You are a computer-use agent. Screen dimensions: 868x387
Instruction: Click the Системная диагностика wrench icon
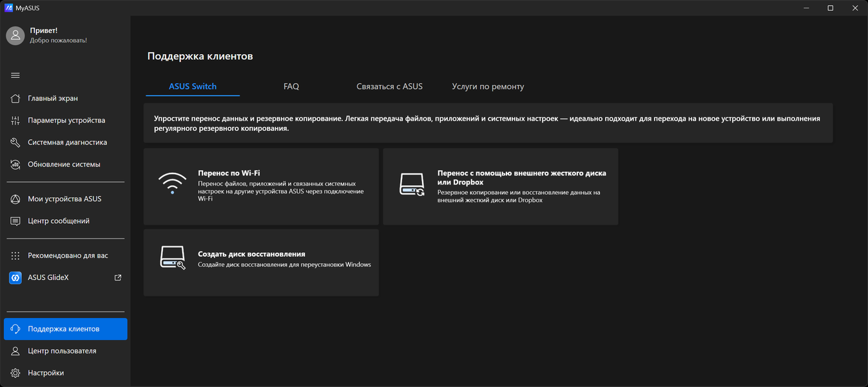click(15, 143)
